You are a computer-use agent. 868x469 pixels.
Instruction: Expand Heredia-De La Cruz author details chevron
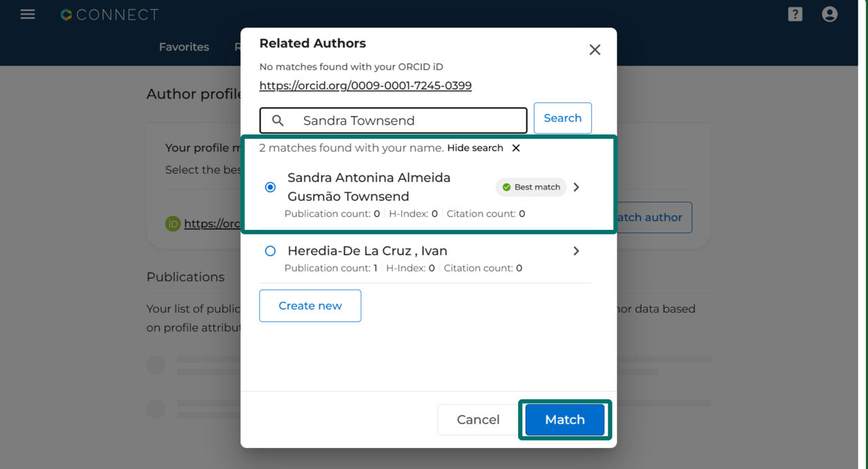pos(576,251)
